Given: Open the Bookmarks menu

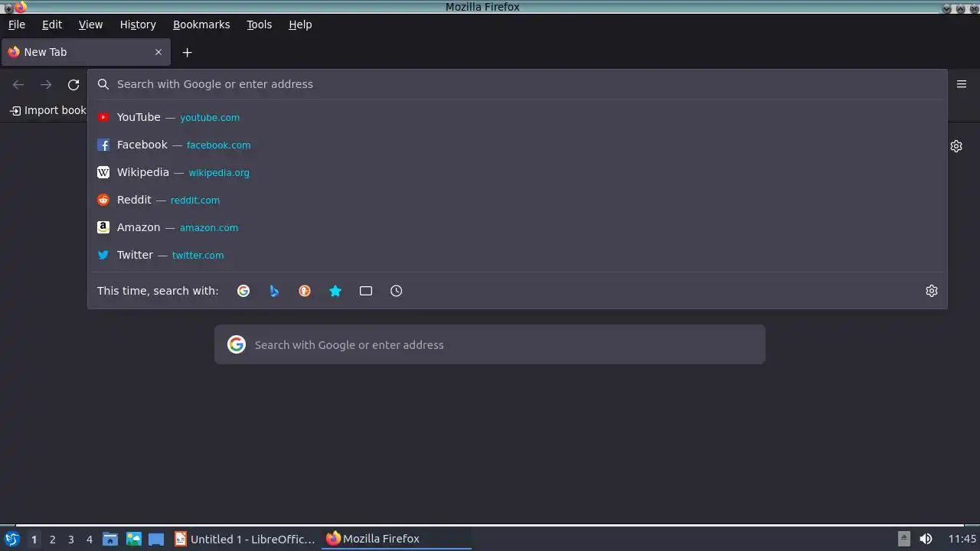Looking at the screenshot, I should [x=201, y=24].
